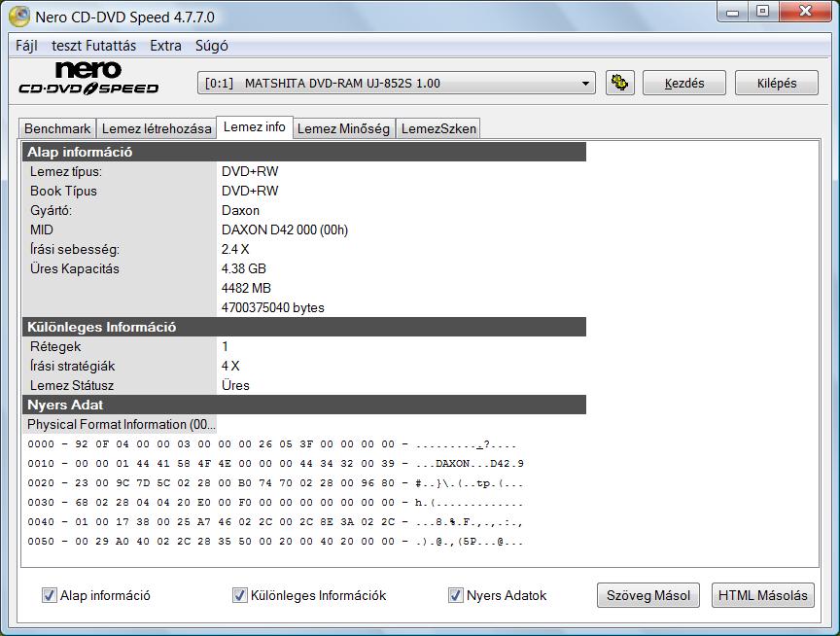The image size is (840, 636).
Task: Toggle the Különleges Információk checkbox
Action: click(240, 595)
